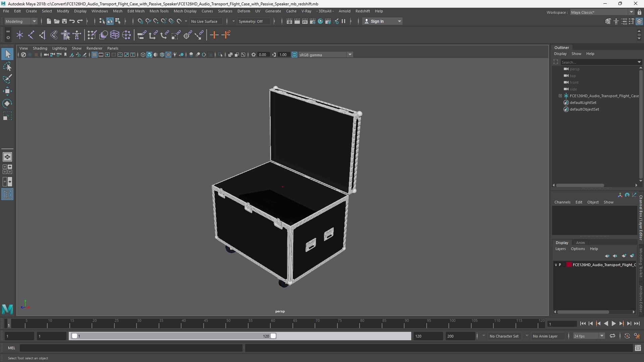Save the scene with disk icon
Screen dimensions: 644x362
[64, 21]
